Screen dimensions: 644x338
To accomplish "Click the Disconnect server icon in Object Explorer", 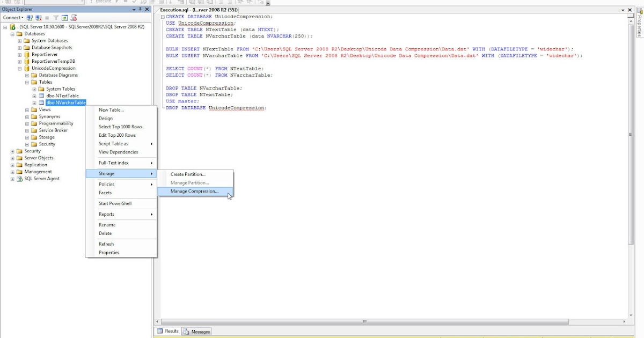I will [x=38, y=17].
